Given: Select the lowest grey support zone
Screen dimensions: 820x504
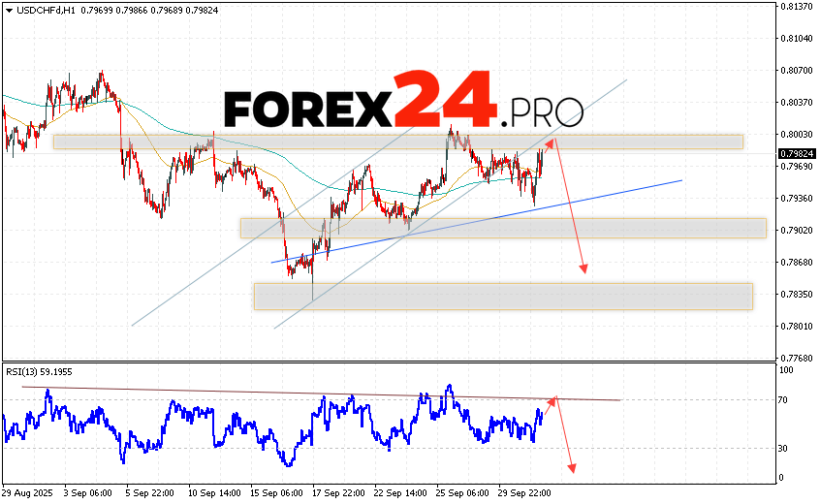Looking at the screenshot, I should pos(502,297).
